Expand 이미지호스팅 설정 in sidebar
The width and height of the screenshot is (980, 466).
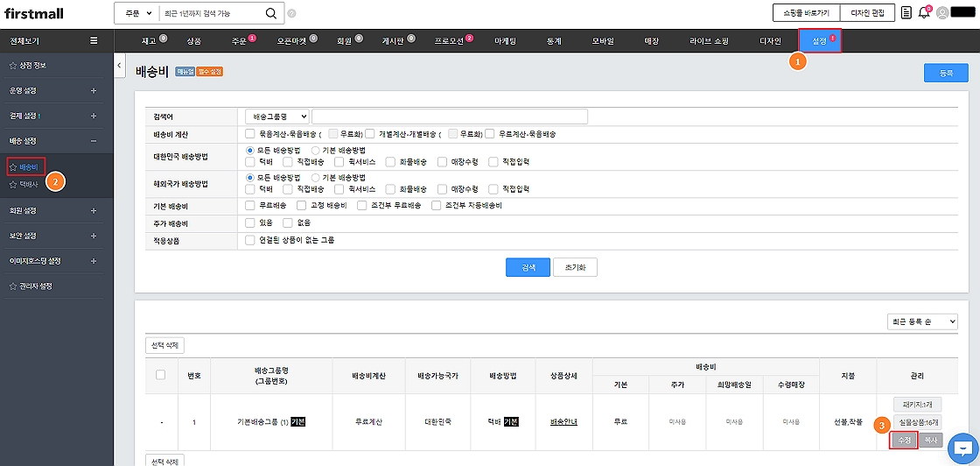pyautogui.click(x=94, y=261)
